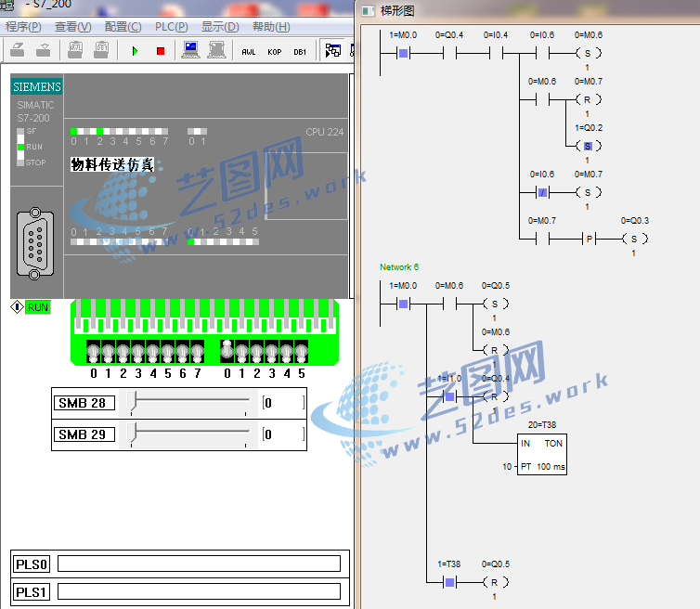This screenshot has height=609, width=700.
Task: Toggle input switch 6 in the first switch group
Action: tap(182, 352)
